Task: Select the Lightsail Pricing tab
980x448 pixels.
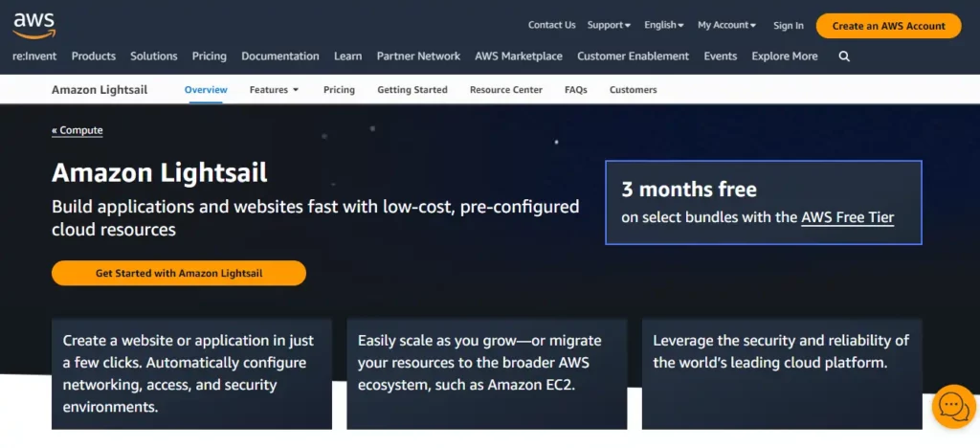Action: [x=339, y=90]
